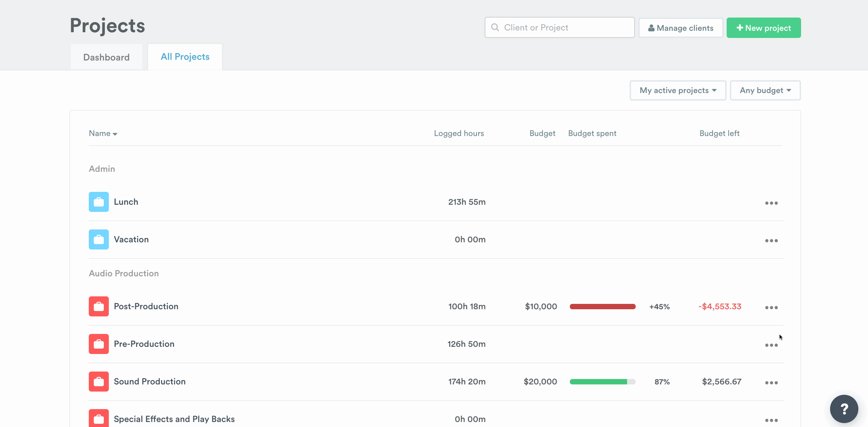
Task: Open the help question mark bubble
Action: click(844, 409)
